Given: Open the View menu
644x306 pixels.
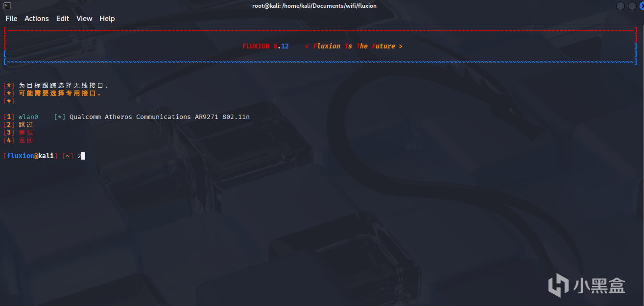Looking at the screenshot, I should [x=84, y=19].
